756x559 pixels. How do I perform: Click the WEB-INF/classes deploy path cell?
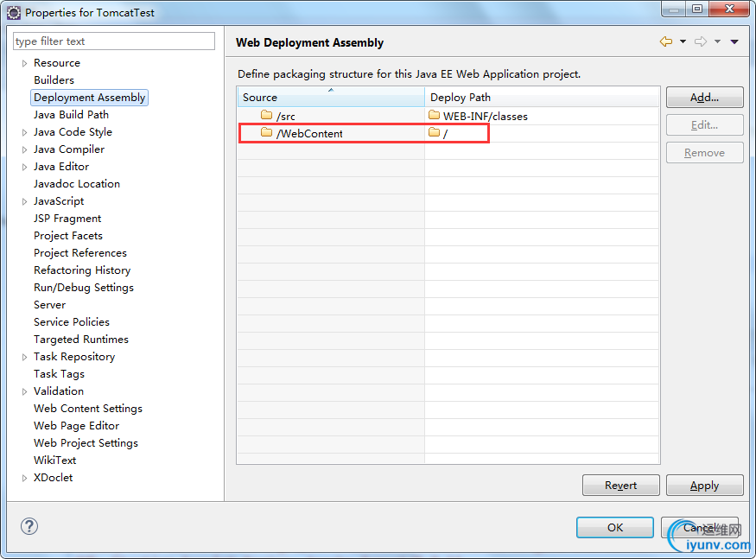pos(542,116)
